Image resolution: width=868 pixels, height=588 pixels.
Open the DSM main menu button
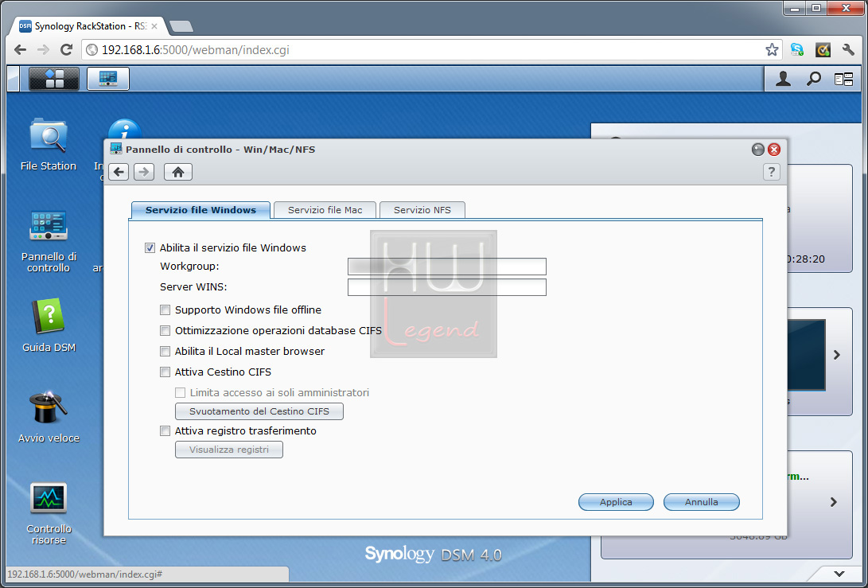pos(54,79)
